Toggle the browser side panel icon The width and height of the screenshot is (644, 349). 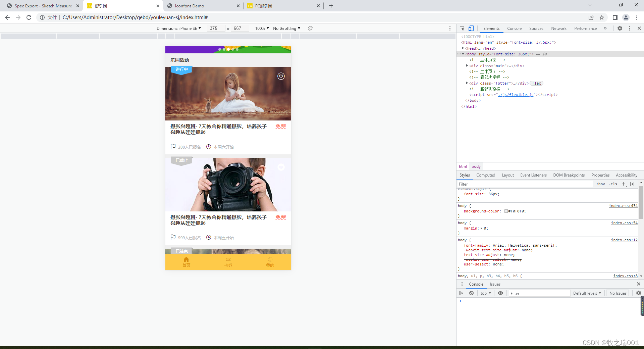click(615, 17)
